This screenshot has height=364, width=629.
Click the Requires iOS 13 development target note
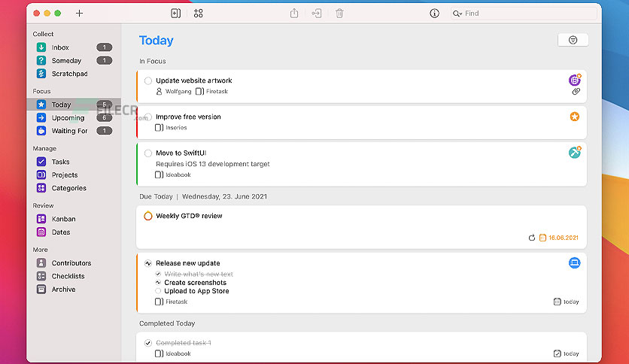pyautogui.click(x=213, y=164)
